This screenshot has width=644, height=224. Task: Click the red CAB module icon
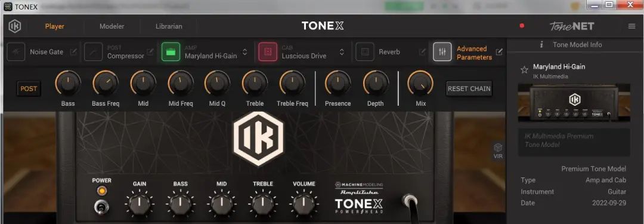coord(268,52)
